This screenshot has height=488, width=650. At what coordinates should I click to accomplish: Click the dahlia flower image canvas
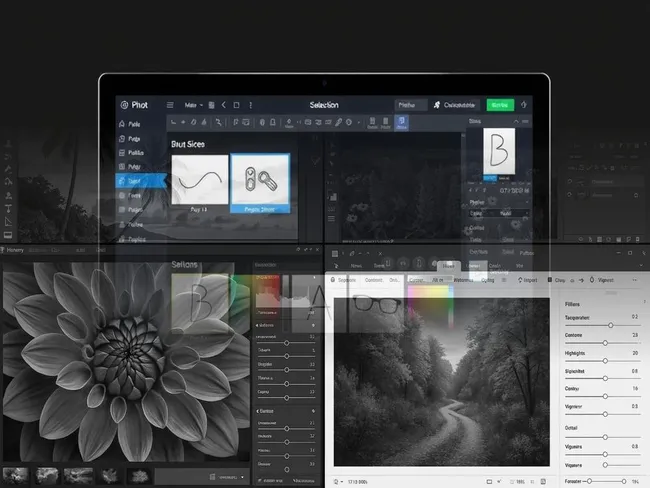click(x=126, y=362)
